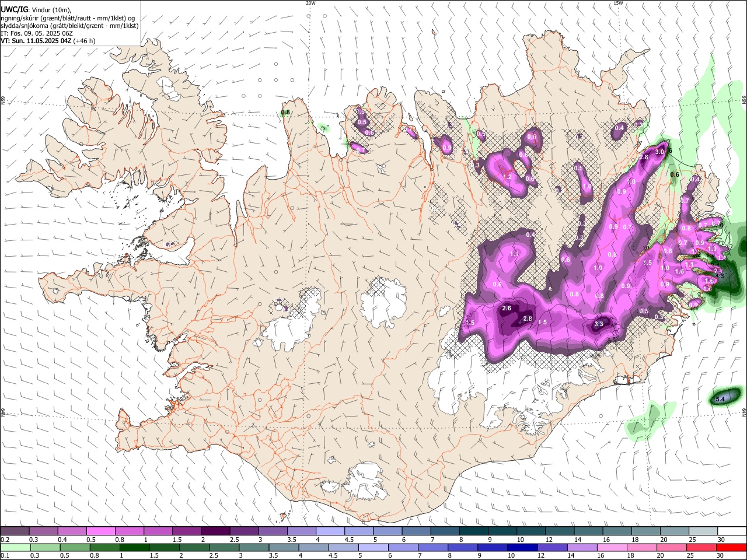Click the 5.4 value on the offshore green patch
Image resolution: width=747 pixels, height=560 pixels.
pos(720,399)
